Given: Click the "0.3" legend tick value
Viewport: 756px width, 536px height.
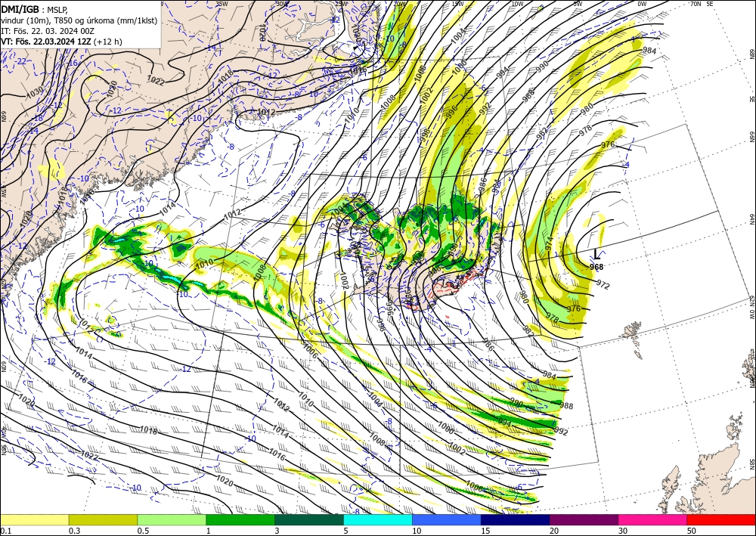Looking at the screenshot, I should tap(74, 531).
